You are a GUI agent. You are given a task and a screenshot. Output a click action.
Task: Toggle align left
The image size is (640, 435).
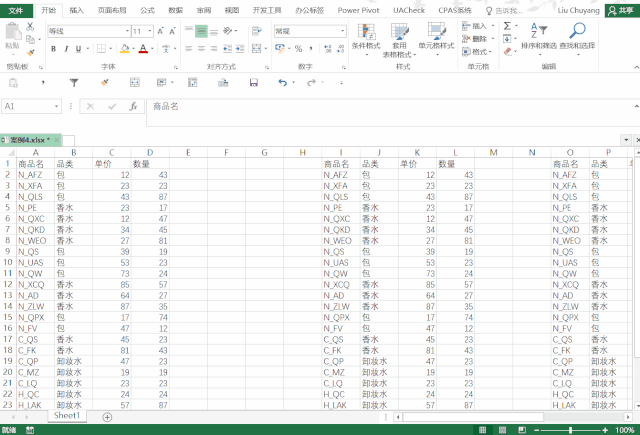click(x=189, y=49)
